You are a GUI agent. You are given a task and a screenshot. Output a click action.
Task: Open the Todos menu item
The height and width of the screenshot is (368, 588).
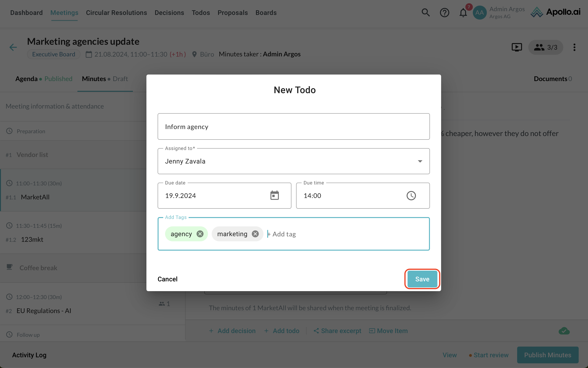(x=201, y=13)
